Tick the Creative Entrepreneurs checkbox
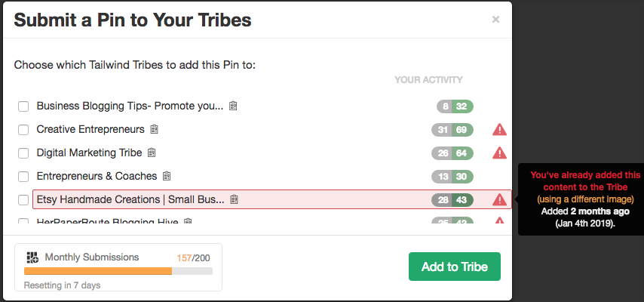The height and width of the screenshot is (302, 644). 23,130
